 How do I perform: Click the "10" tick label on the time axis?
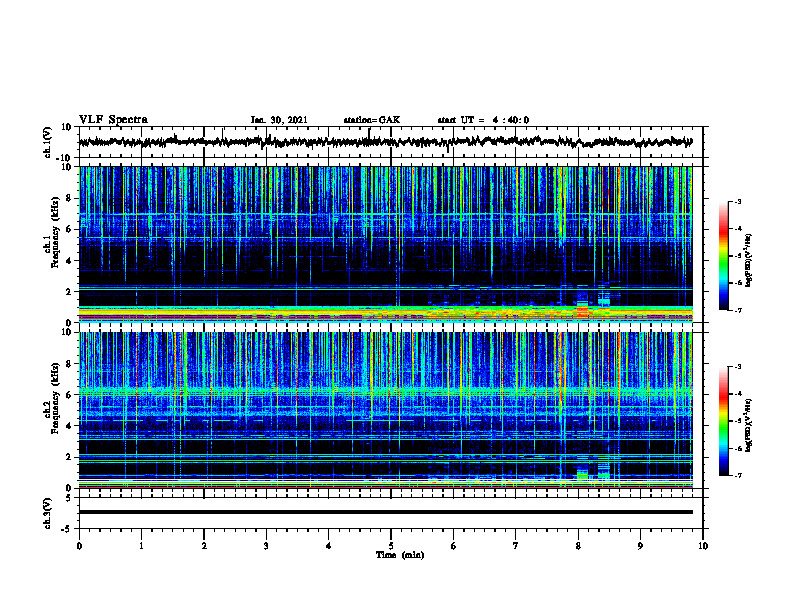tap(703, 546)
